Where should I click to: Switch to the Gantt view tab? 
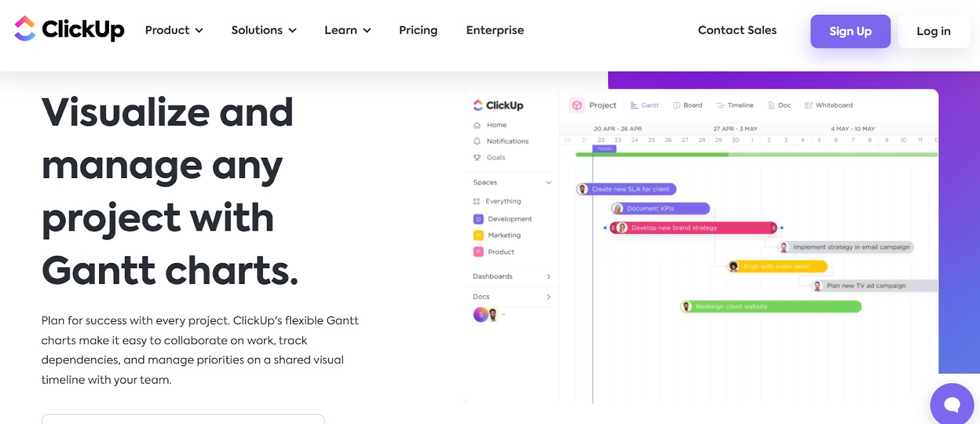(x=644, y=105)
